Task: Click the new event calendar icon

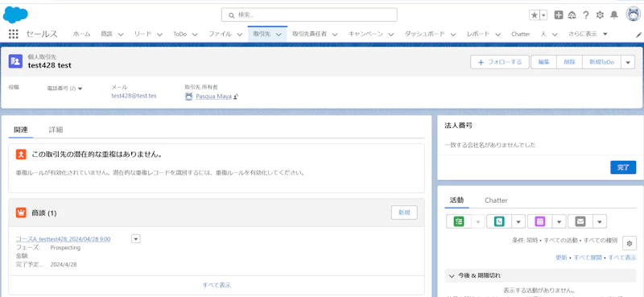Action: pyautogui.click(x=539, y=221)
